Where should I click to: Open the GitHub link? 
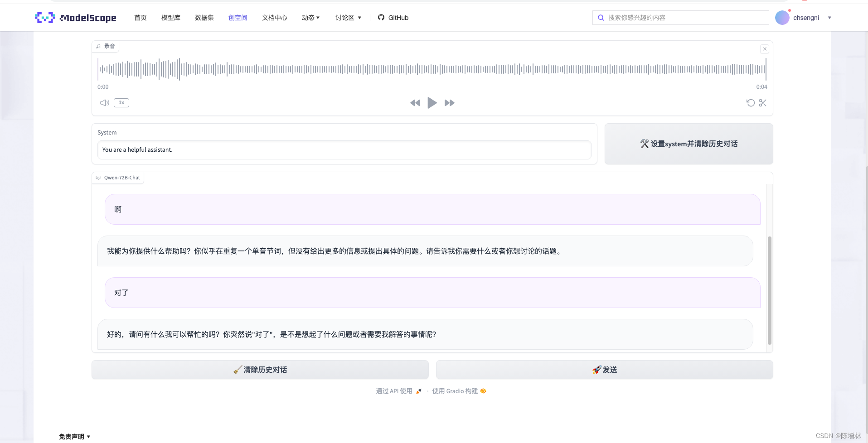[x=393, y=18]
